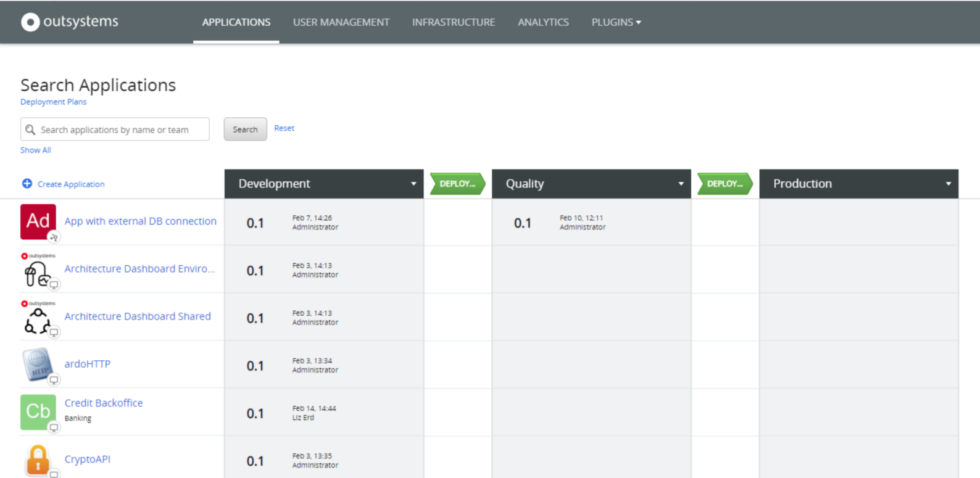Click the Search button
Screen dimensions: 980x478
[245, 129]
